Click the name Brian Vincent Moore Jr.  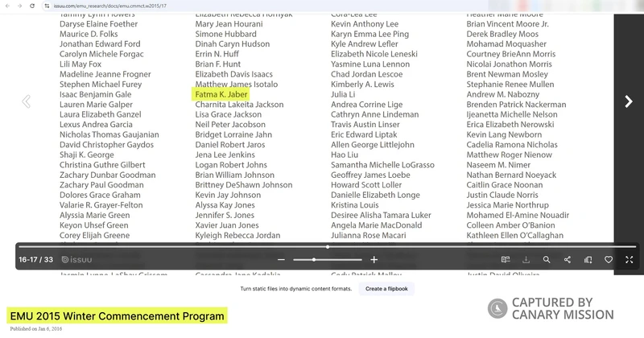pos(507,24)
